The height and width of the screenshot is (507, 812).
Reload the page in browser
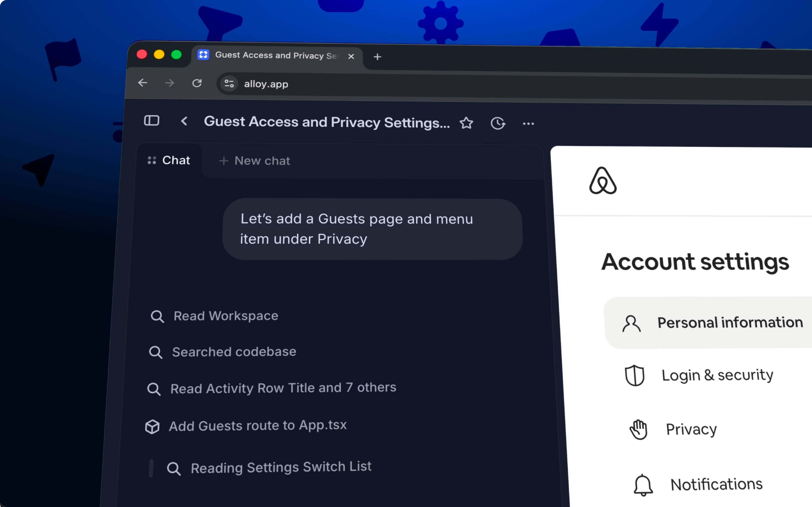(x=197, y=83)
